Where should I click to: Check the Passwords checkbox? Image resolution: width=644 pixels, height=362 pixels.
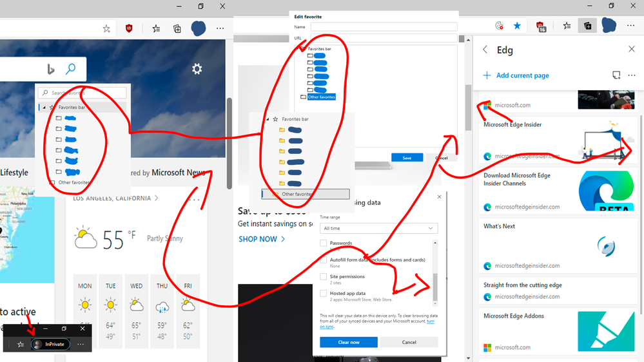coord(323,243)
